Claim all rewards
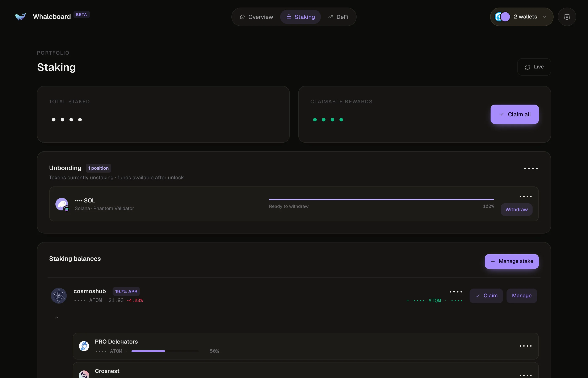The image size is (588, 378). 514,114
